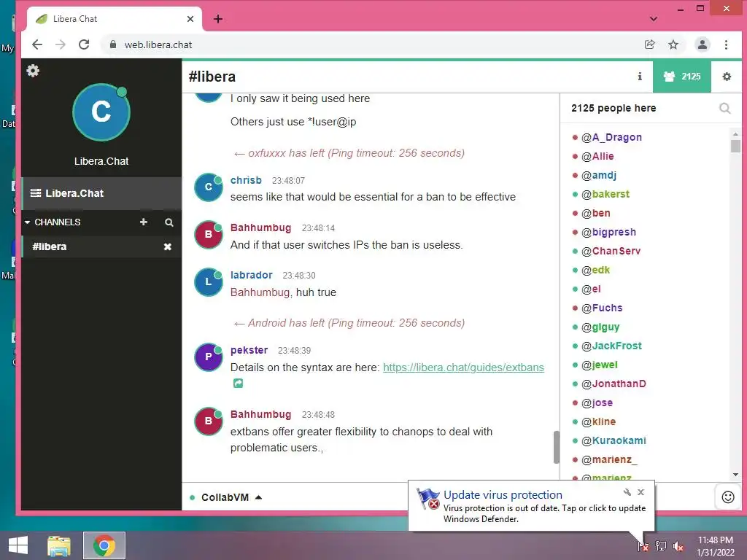Select user @Fuchs in user list
Viewport: 747px width, 560px height.
(602, 308)
